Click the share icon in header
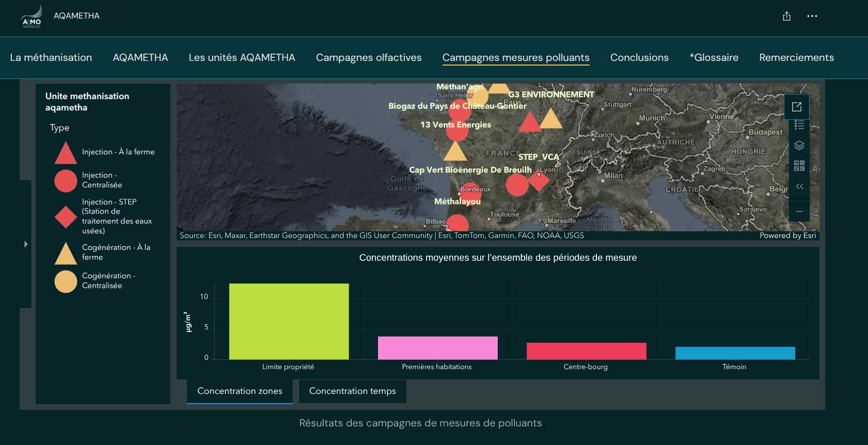Viewport: 868px width, 445px height. [786, 16]
